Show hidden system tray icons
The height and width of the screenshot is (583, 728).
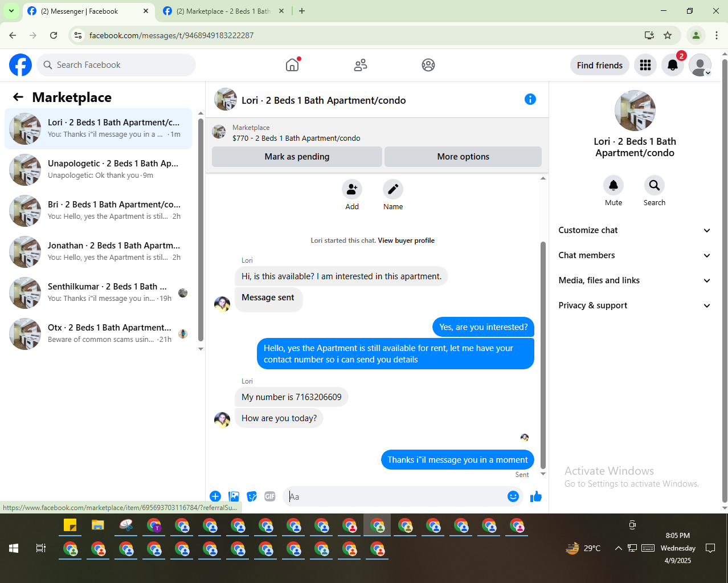pos(618,548)
